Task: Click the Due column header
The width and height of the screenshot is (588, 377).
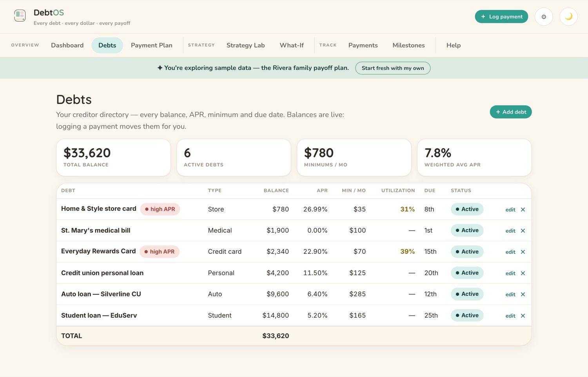Action: [x=430, y=191]
